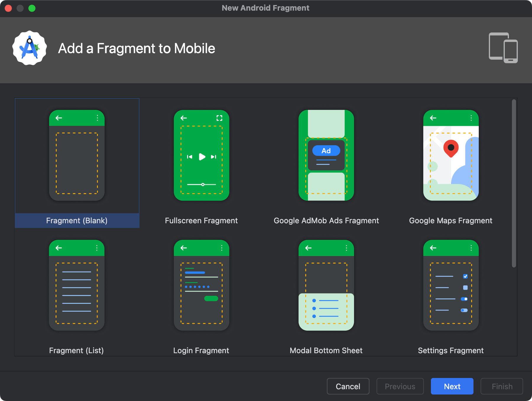Pick the Modal Bottom Sheet template icon
The height and width of the screenshot is (401, 532).
tap(326, 285)
